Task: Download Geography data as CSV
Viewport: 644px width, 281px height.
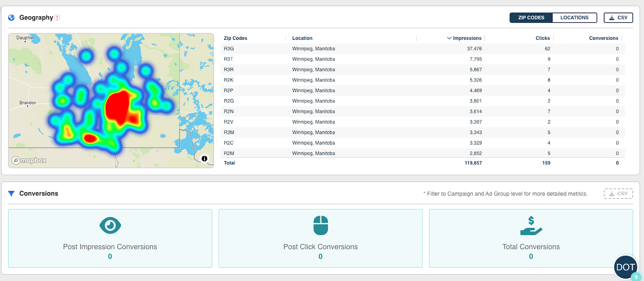Action: coord(618,18)
